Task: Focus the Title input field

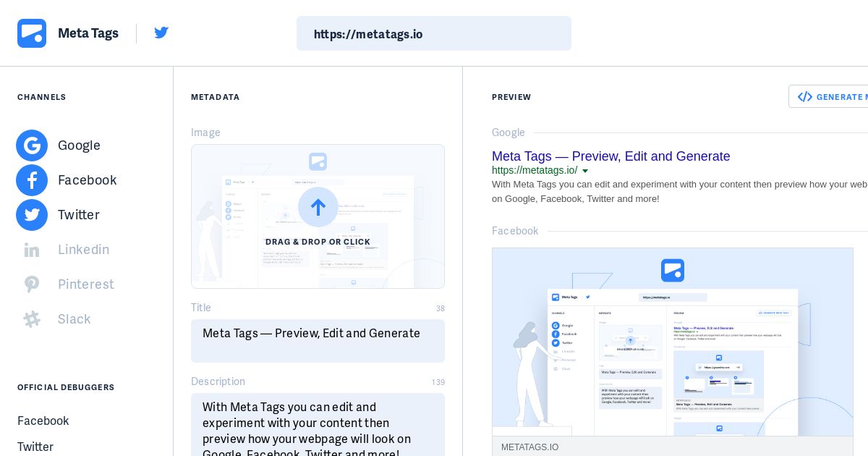Action: click(x=318, y=341)
